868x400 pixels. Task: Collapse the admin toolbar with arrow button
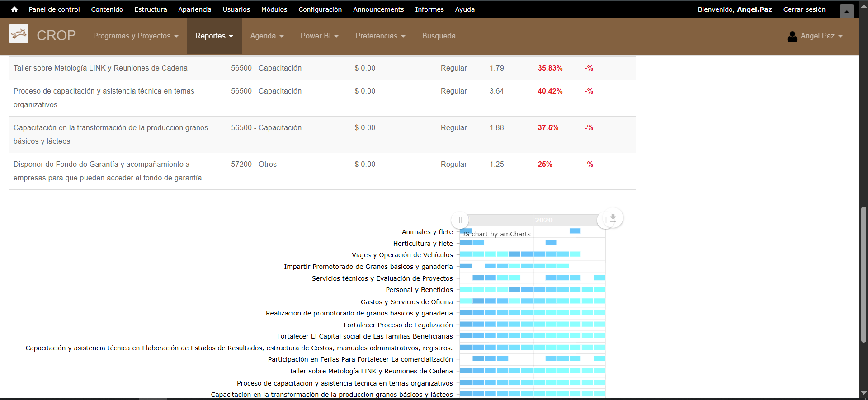coord(846,11)
